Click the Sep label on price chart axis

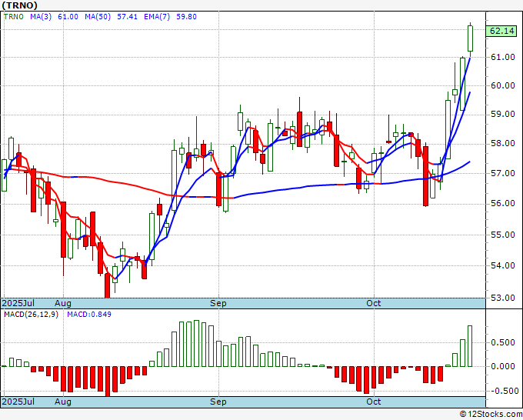218,303
